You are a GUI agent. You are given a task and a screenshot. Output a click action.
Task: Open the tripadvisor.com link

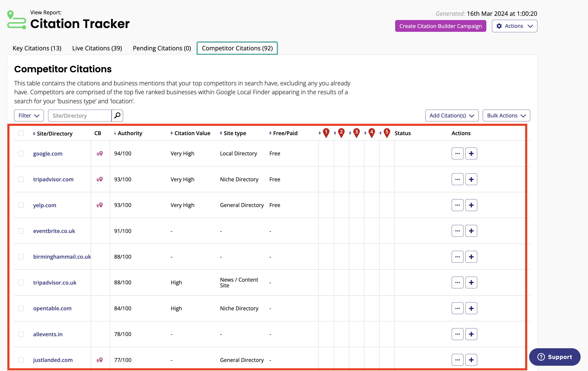tap(53, 179)
